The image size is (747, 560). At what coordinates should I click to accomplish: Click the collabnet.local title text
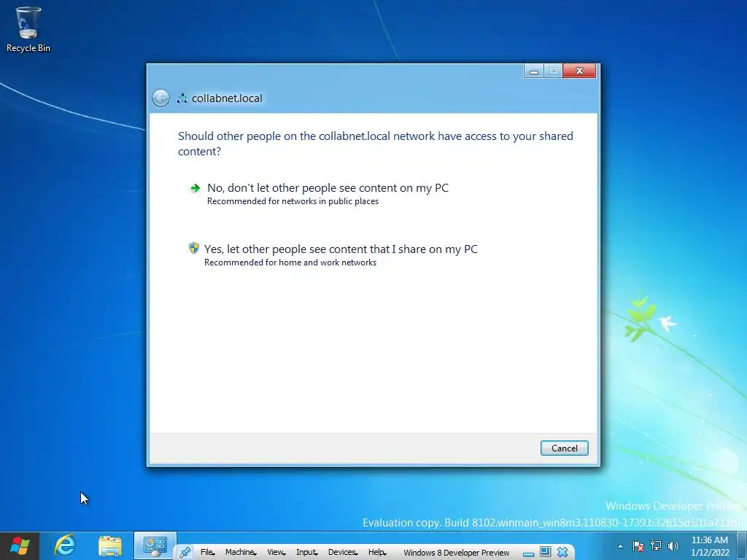227,98
